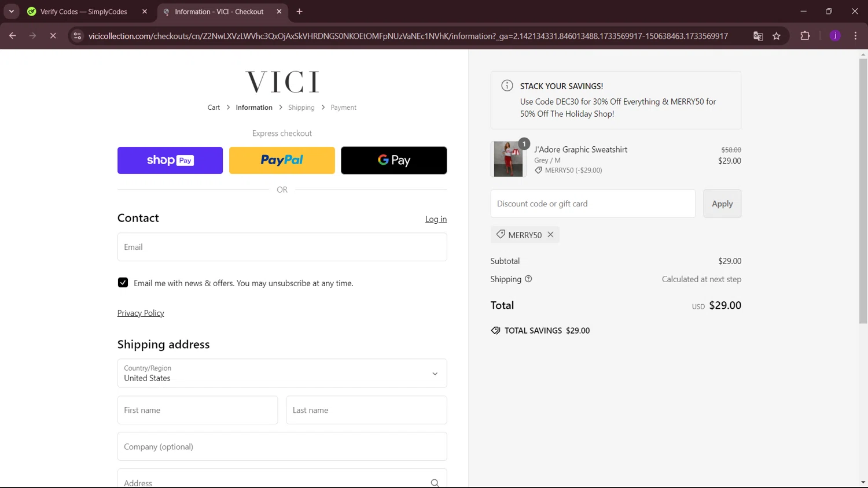Pay with PayPal express checkout
The height and width of the screenshot is (488, 868).
click(282, 160)
